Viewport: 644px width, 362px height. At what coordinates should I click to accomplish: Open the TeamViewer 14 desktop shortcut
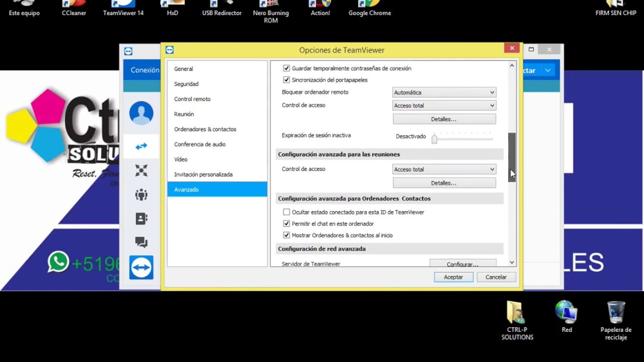pos(123,9)
